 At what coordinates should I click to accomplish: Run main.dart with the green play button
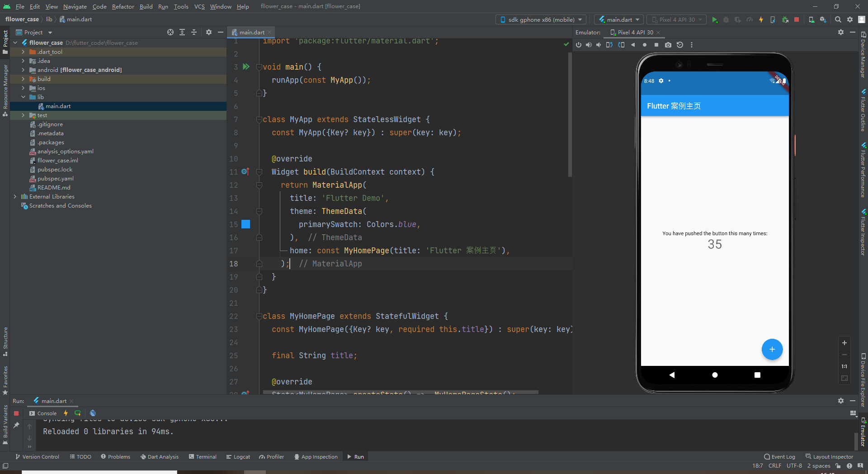(x=715, y=19)
